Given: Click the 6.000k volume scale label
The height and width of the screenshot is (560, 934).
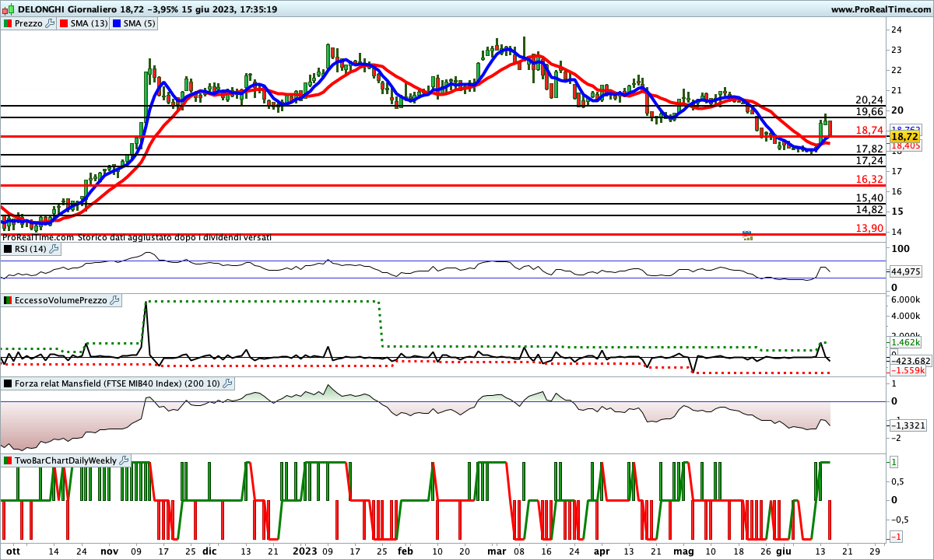Looking at the screenshot, I should click(906, 300).
